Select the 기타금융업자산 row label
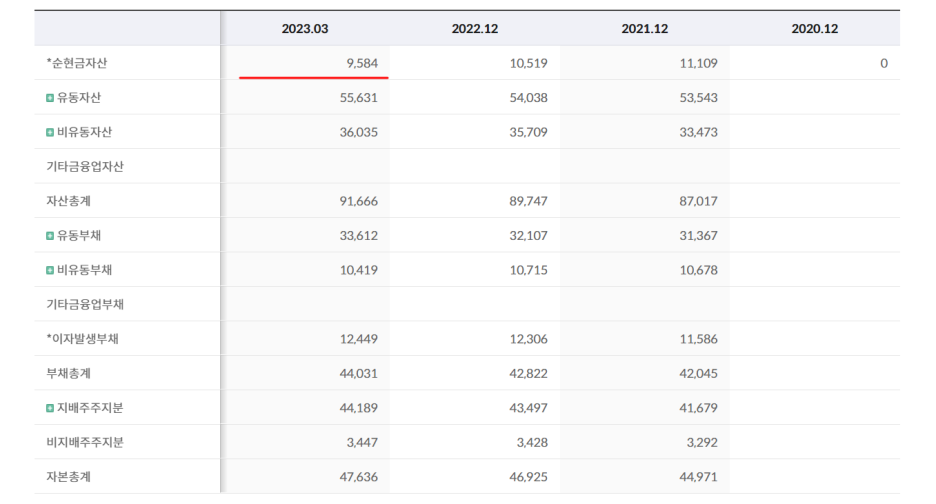 (85, 167)
